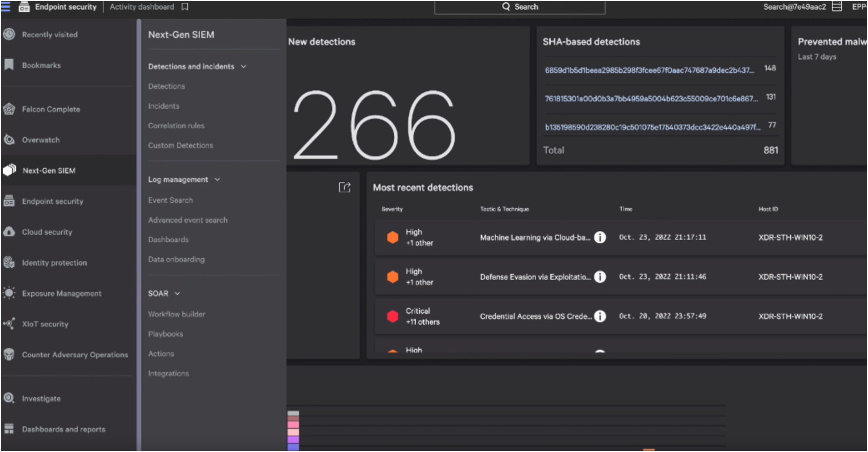
Task: Open info for Machine Learning detection
Action: [600, 237]
